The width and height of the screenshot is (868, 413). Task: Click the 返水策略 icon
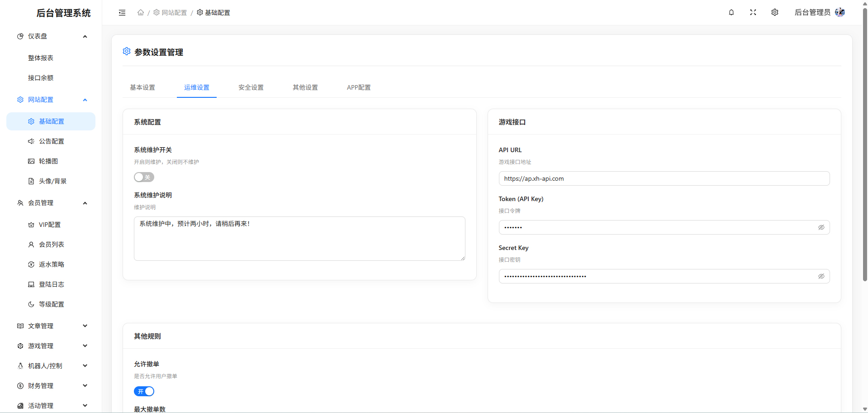click(31, 264)
